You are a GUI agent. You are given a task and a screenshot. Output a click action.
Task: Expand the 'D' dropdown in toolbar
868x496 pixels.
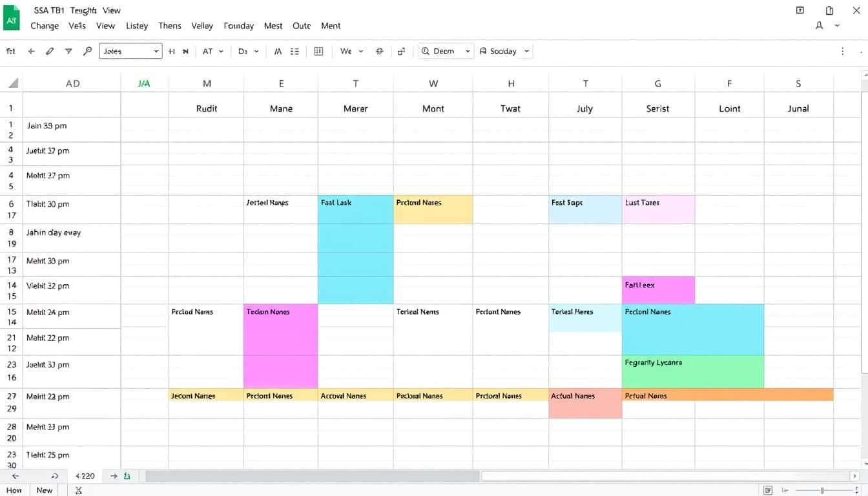point(249,51)
